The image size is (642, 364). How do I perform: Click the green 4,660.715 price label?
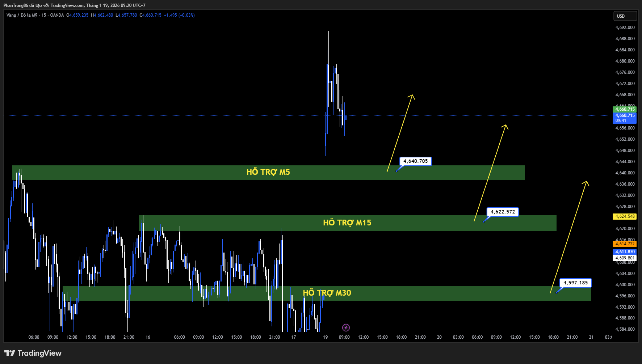[x=625, y=109]
